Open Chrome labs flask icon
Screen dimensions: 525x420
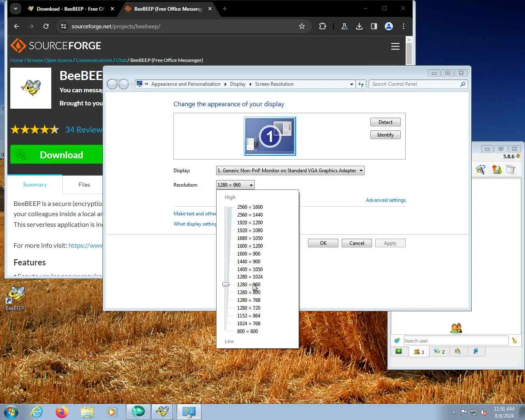coord(345,26)
